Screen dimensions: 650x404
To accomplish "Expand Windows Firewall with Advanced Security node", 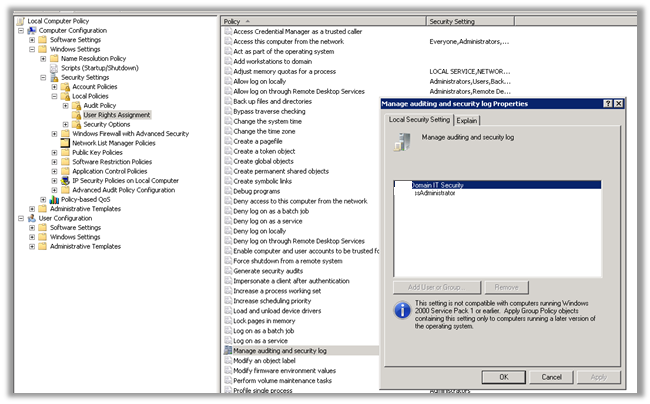I will [x=54, y=133].
